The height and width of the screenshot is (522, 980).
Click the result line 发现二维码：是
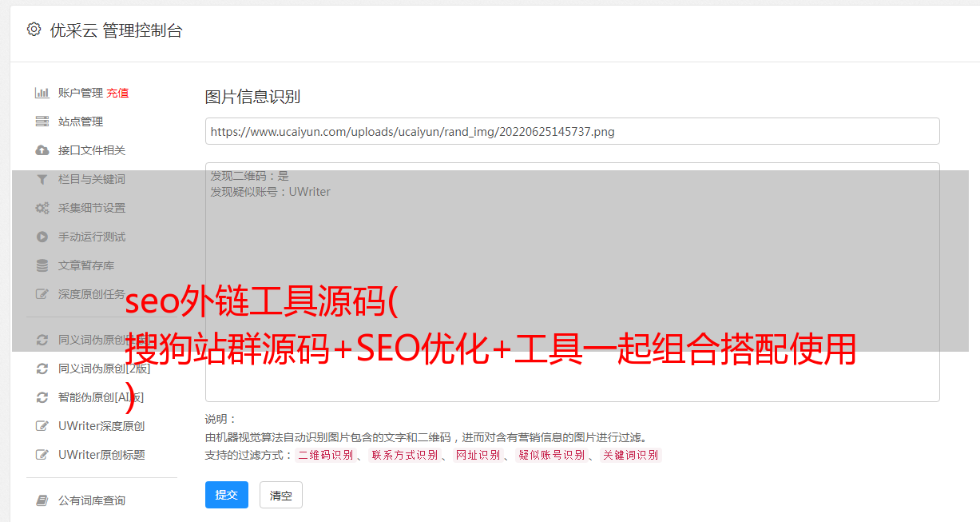(x=250, y=176)
